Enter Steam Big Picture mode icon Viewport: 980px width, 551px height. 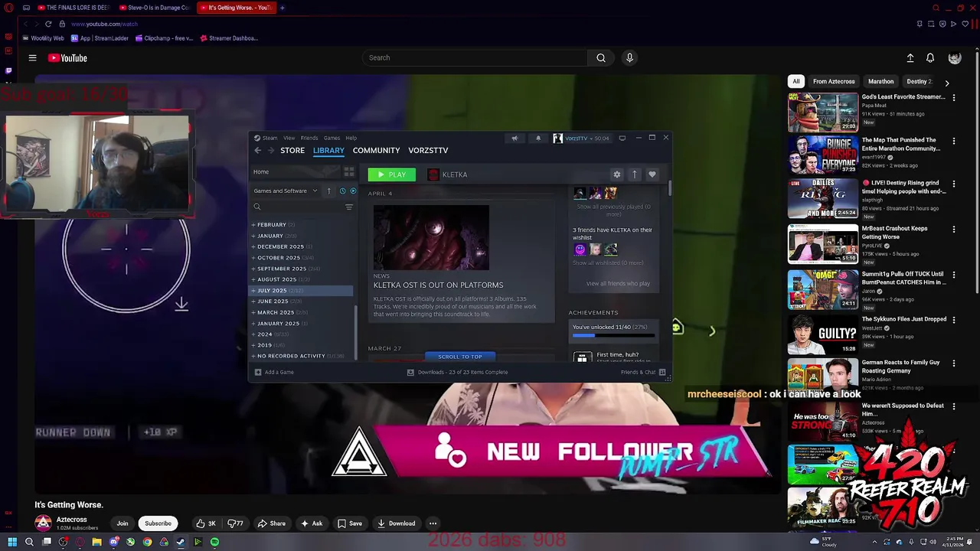pos(622,139)
